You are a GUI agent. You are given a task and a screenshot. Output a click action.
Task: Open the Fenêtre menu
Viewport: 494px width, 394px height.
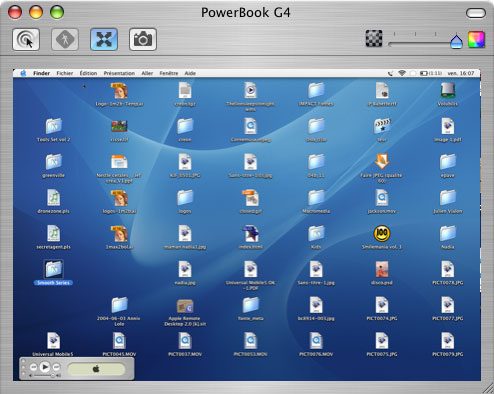169,73
